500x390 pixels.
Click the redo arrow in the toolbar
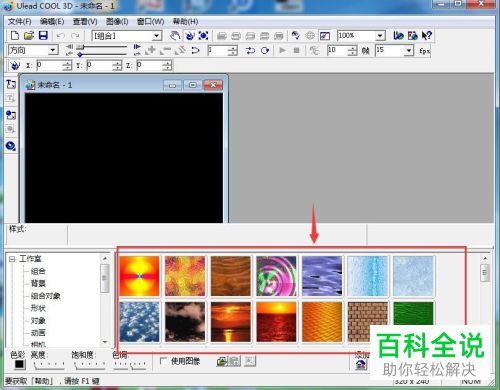pyautogui.click(x=75, y=35)
